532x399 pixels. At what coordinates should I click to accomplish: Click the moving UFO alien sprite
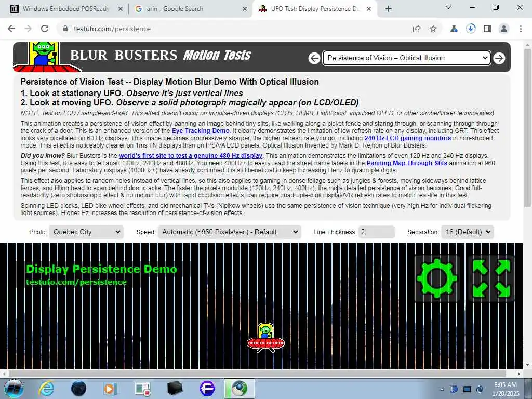[x=265, y=338]
